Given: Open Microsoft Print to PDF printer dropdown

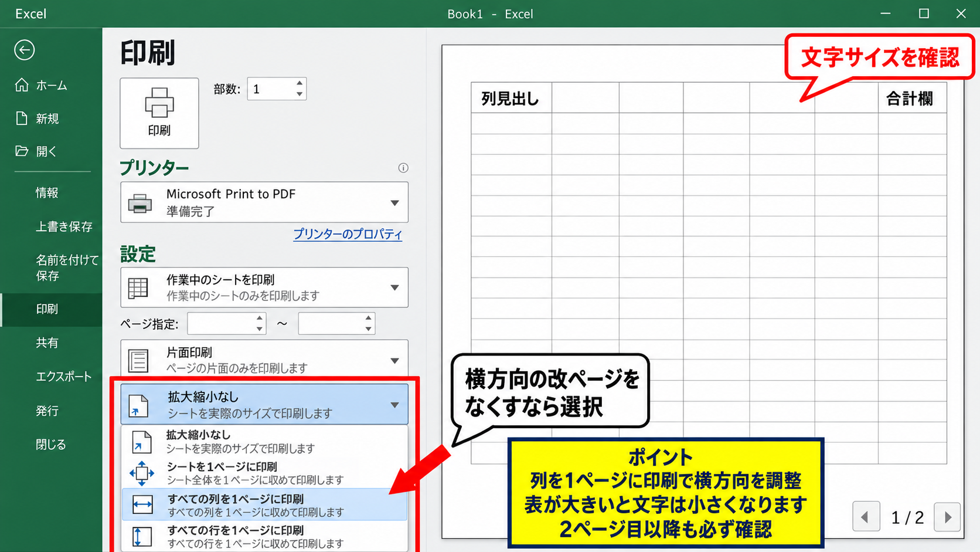Looking at the screenshot, I should pyautogui.click(x=264, y=202).
